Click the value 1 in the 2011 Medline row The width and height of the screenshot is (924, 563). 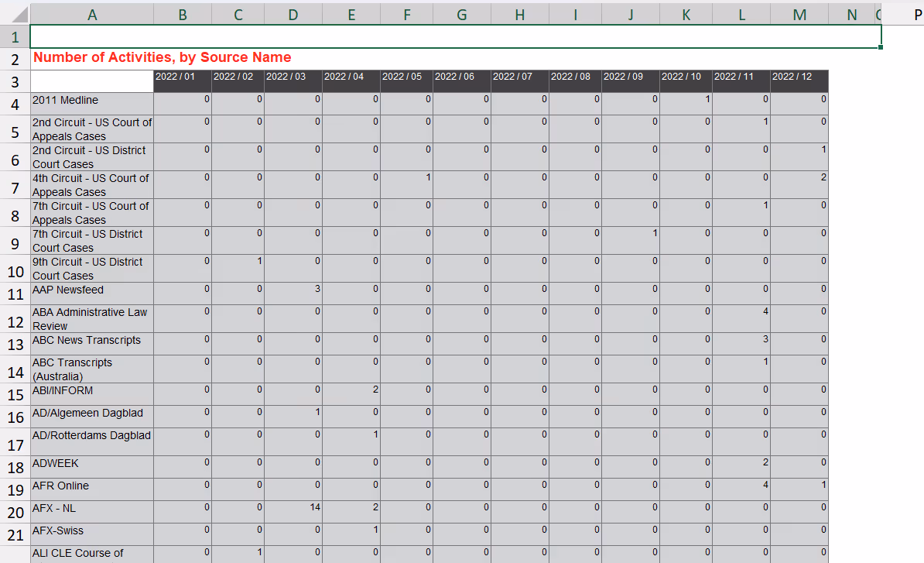tap(686, 104)
